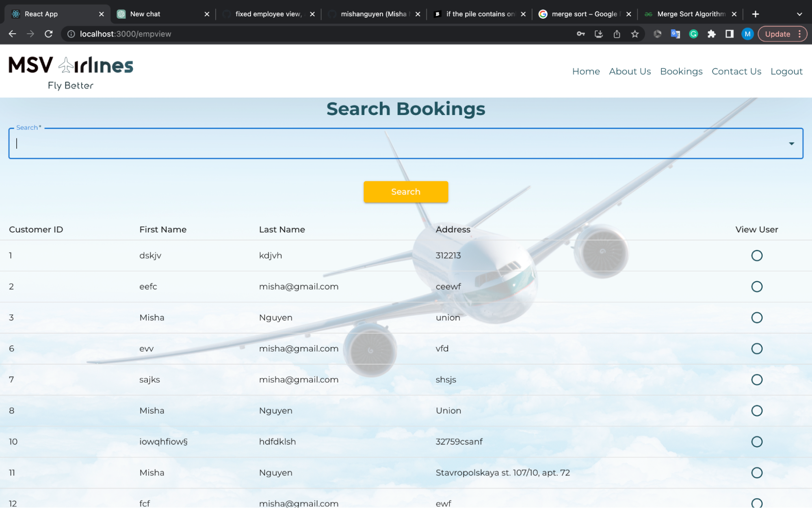Screen dimensions: 812x508
Task: Select View User for customer ID 8
Action: [x=757, y=410]
